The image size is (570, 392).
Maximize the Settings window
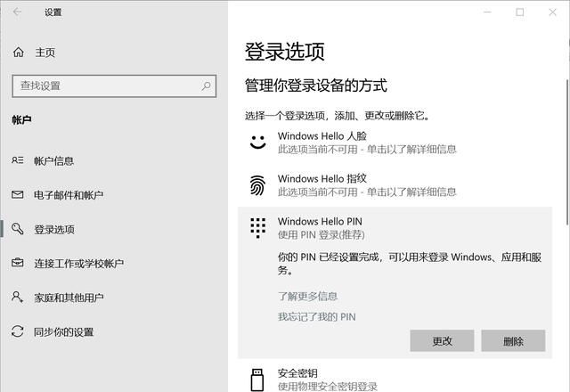520,12
